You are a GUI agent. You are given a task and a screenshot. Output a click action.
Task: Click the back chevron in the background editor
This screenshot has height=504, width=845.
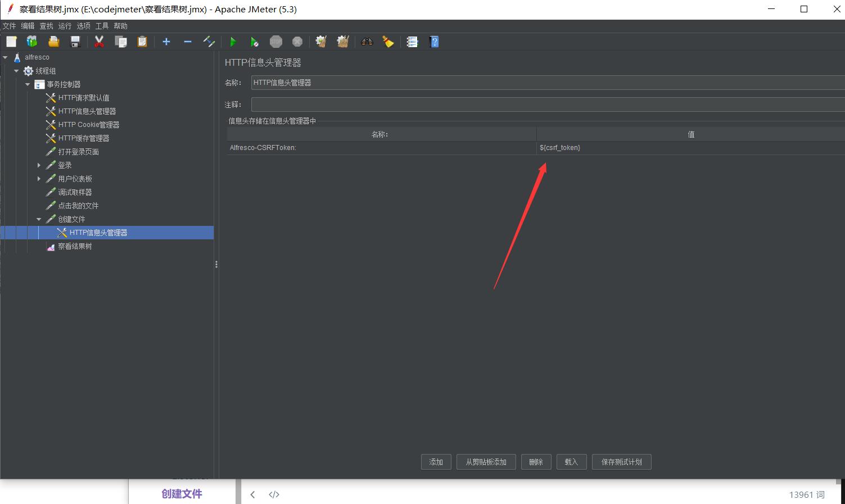pyautogui.click(x=252, y=494)
